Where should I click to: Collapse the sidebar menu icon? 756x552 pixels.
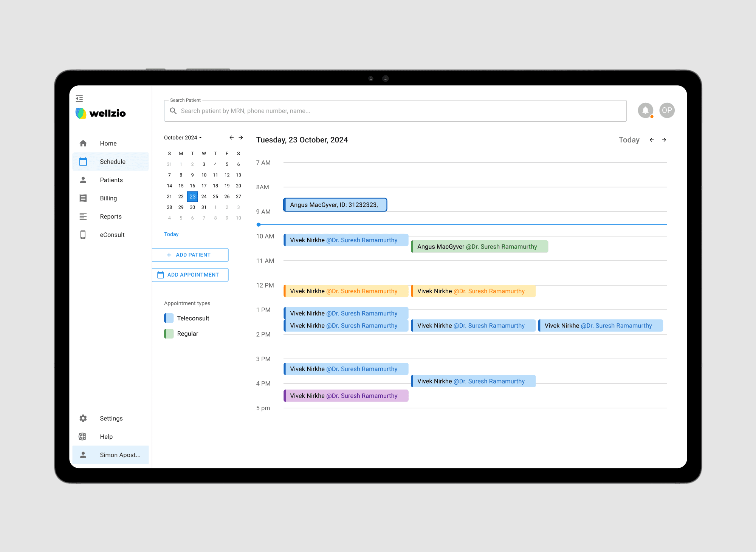tap(79, 99)
